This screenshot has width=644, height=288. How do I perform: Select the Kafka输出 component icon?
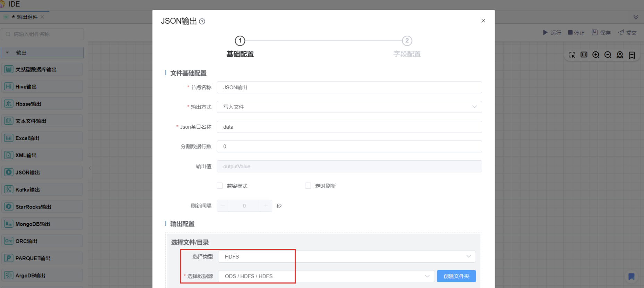pyautogui.click(x=9, y=189)
